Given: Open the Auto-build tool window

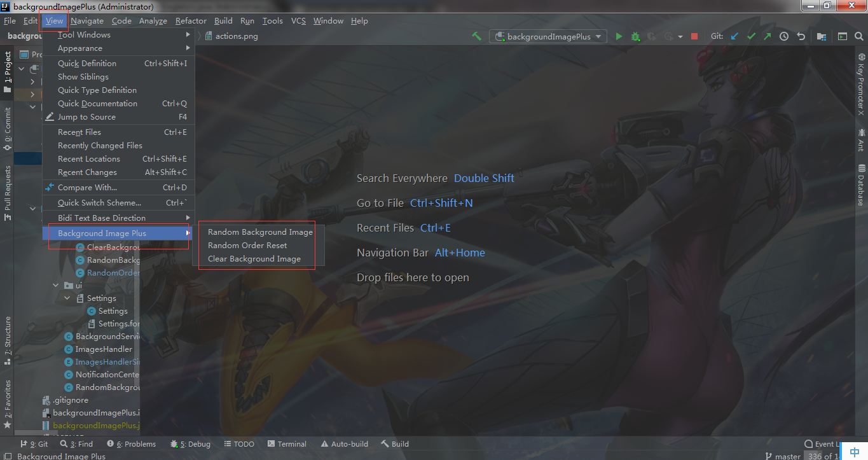Looking at the screenshot, I should tap(344, 444).
